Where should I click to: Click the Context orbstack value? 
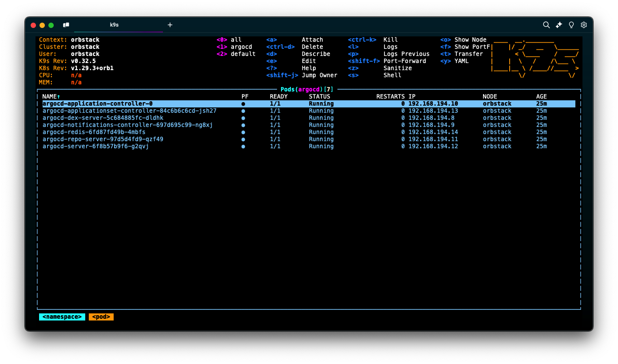pyautogui.click(x=85, y=40)
